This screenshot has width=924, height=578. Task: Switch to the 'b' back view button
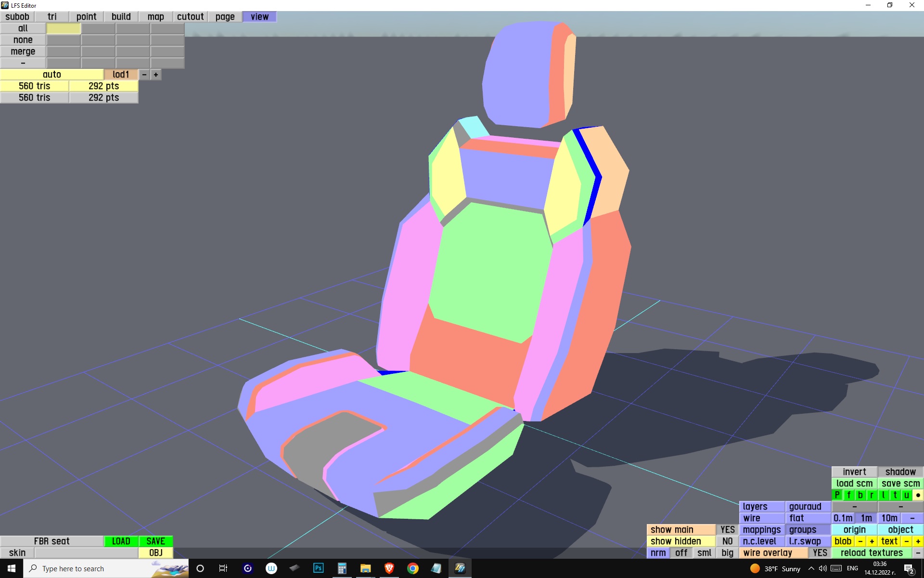point(860,495)
